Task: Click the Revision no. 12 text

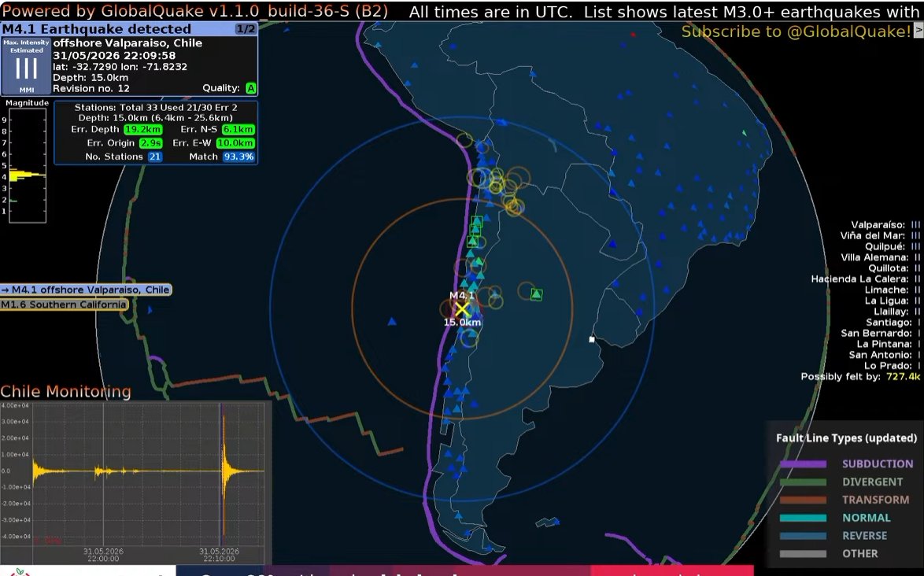Action: pos(91,88)
